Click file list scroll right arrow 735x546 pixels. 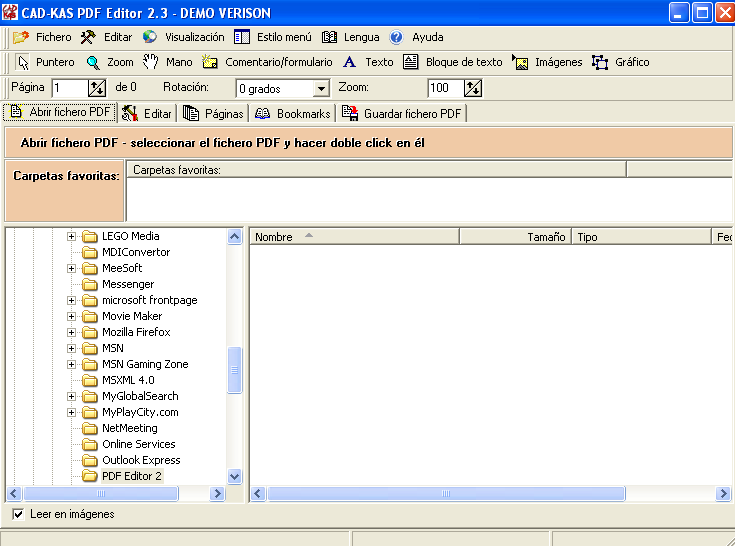[x=723, y=493]
